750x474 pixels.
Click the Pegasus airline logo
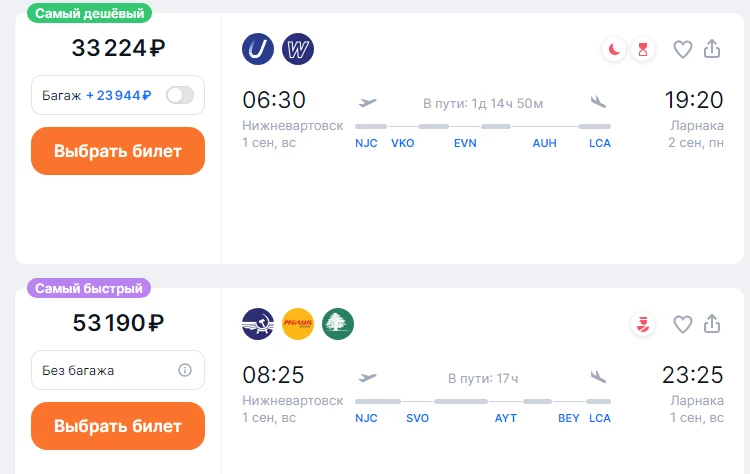298,324
